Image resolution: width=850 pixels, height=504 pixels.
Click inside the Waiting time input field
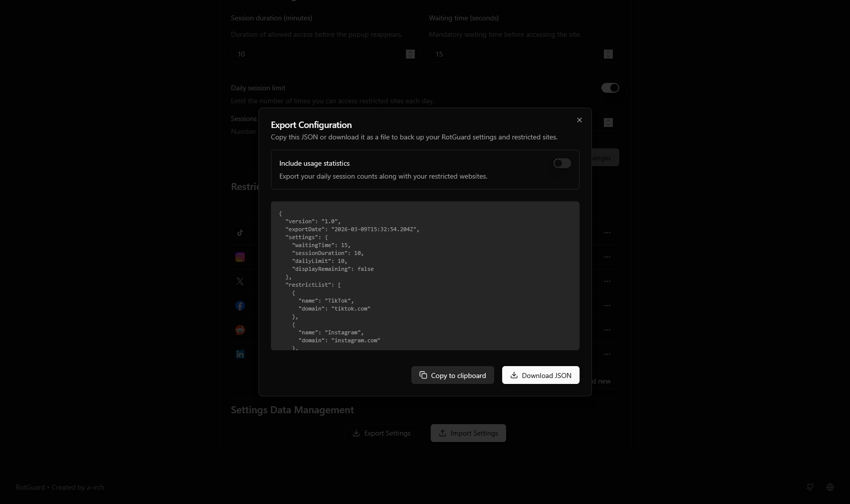(x=516, y=54)
